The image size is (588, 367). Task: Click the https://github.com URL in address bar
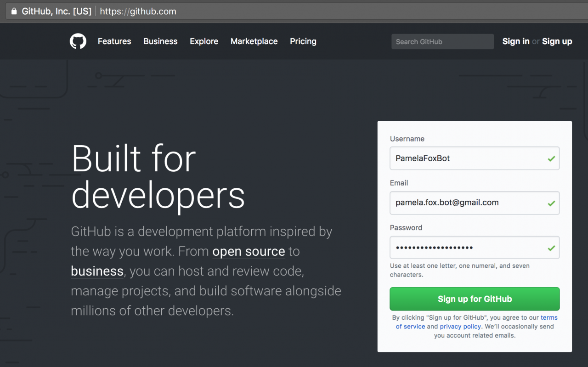pos(138,11)
